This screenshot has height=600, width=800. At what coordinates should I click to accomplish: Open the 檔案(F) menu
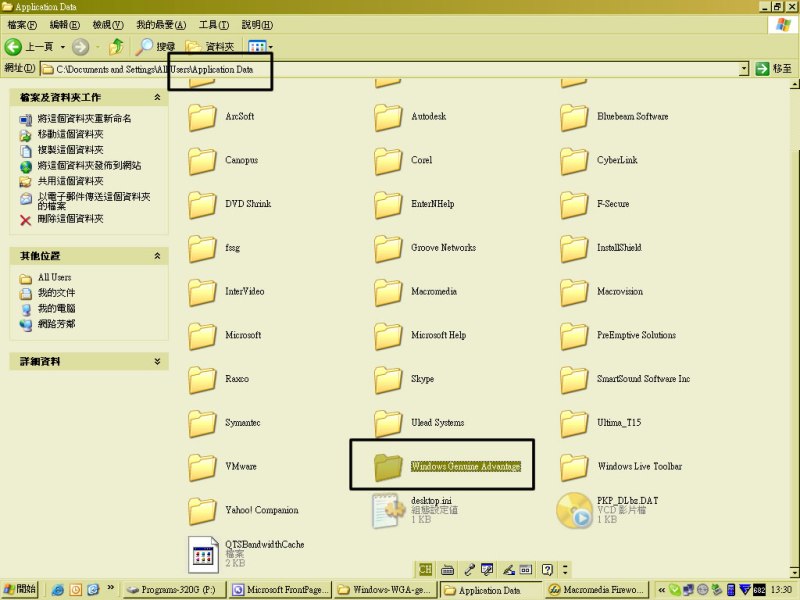pyautogui.click(x=22, y=24)
